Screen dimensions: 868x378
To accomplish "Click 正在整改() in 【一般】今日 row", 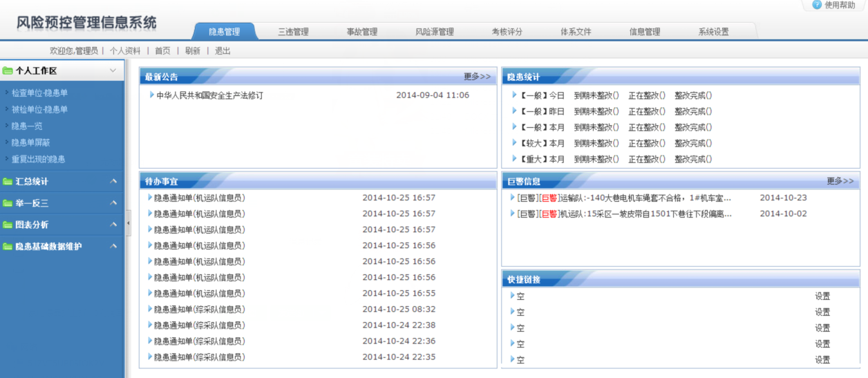I will pos(647,95).
